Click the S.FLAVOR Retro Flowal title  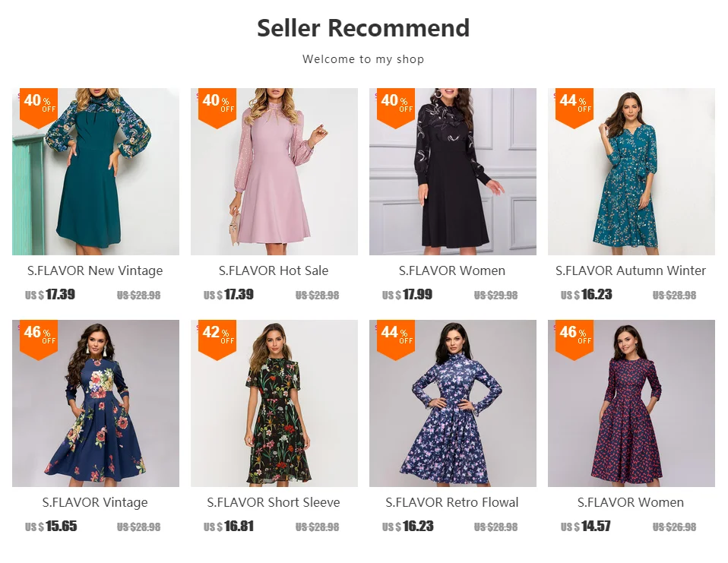point(452,502)
